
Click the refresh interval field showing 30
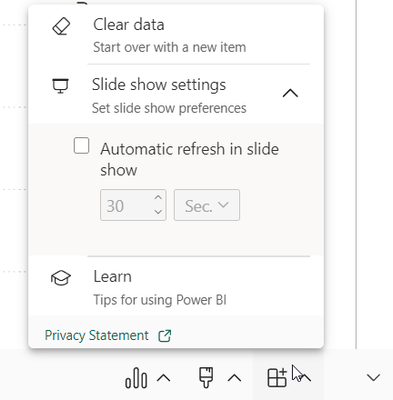point(133,205)
